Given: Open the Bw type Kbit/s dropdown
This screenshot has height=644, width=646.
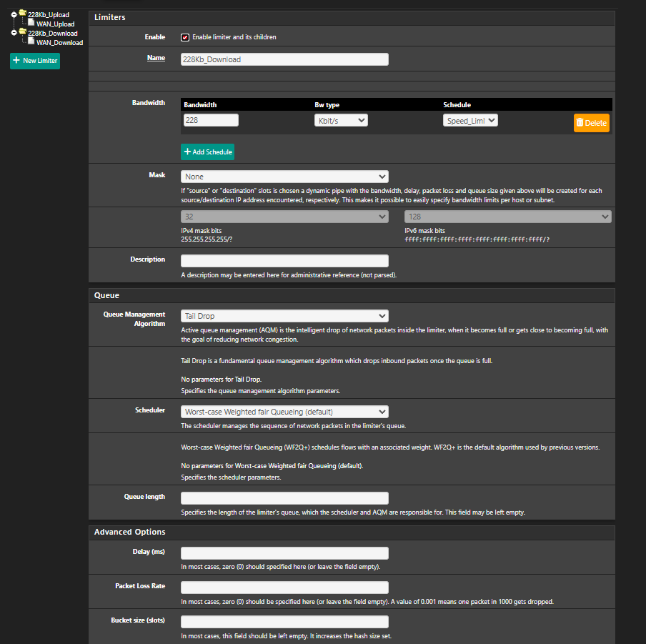Looking at the screenshot, I should 341,120.
